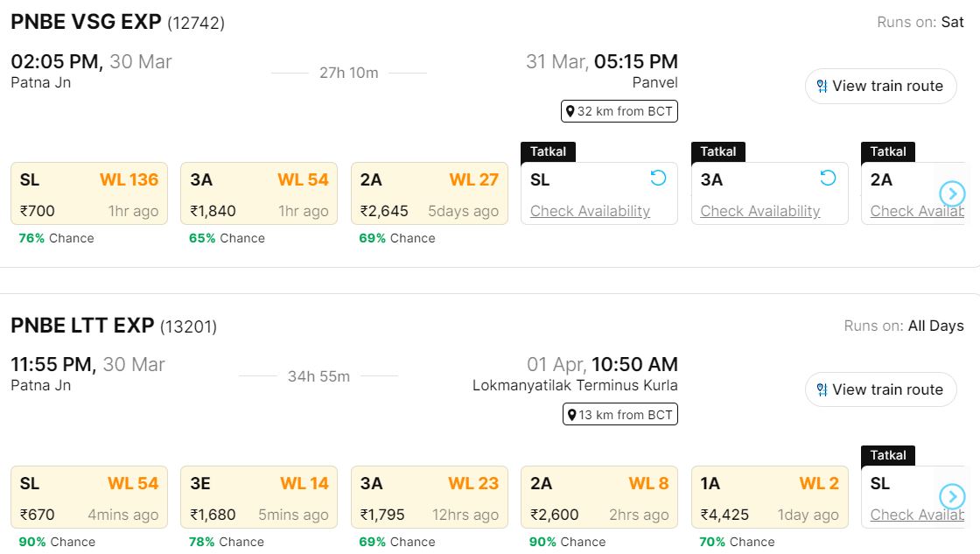This screenshot has height=554, width=980.
Task: Choose 2A WL 8 fare ₹2,600
Action: pyautogui.click(x=599, y=497)
